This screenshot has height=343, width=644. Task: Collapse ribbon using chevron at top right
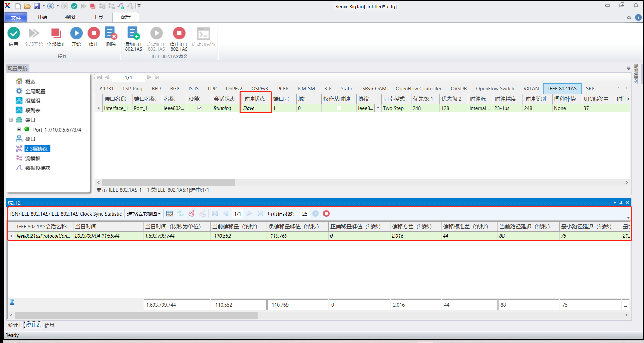click(x=629, y=17)
